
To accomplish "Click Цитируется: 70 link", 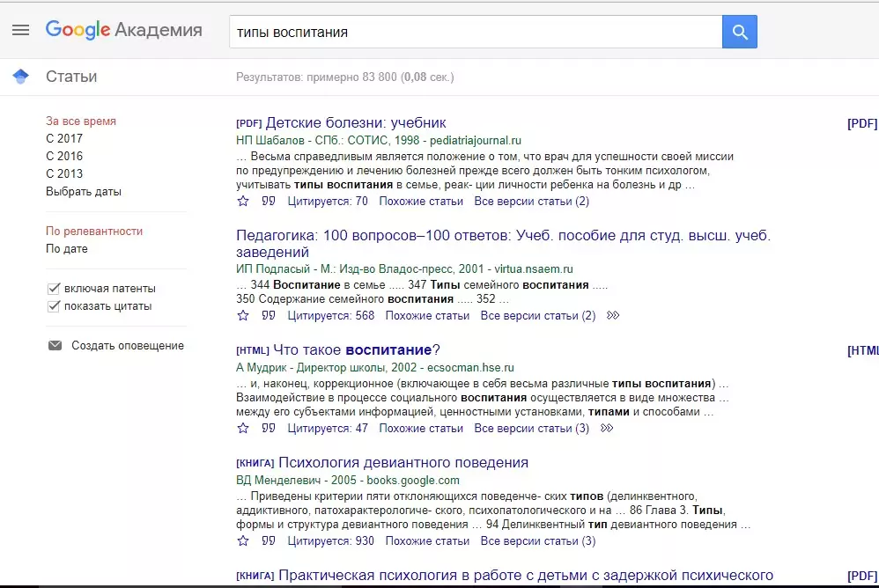I will point(328,201).
